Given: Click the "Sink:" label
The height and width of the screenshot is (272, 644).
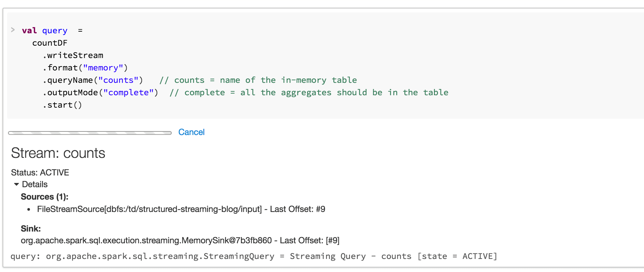Looking at the screenshot, I should tap(31, 229).
